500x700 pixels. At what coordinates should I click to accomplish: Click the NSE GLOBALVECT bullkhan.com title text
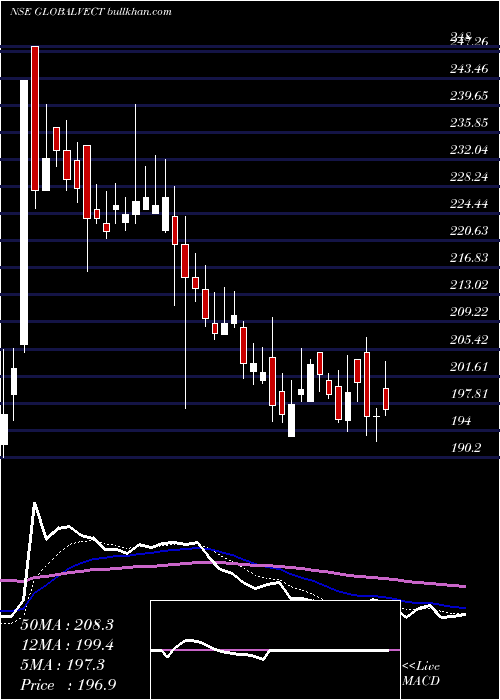[91, 12]
